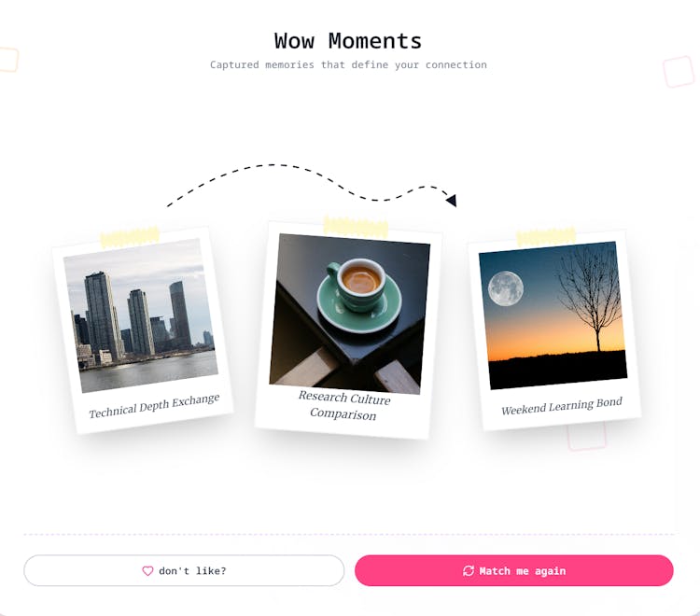
Task: Click the yellow tape on the coffee polaroid
Action: [x=356, y=227]
